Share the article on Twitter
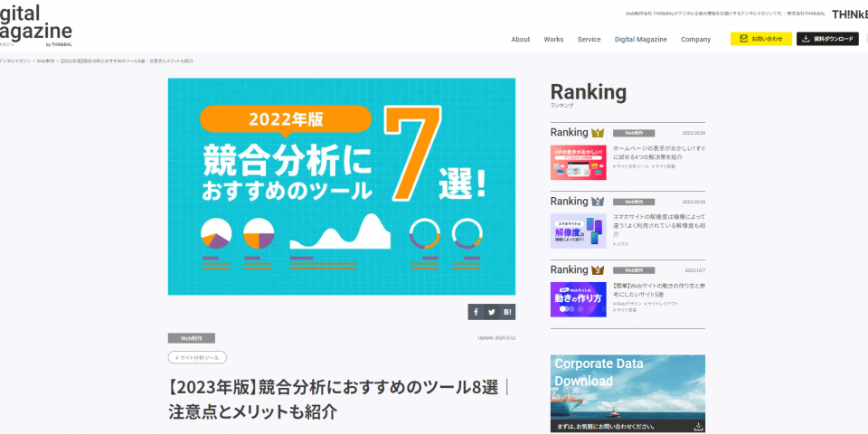The width and height of the screenshot is (868, 434). click(492, 312)
